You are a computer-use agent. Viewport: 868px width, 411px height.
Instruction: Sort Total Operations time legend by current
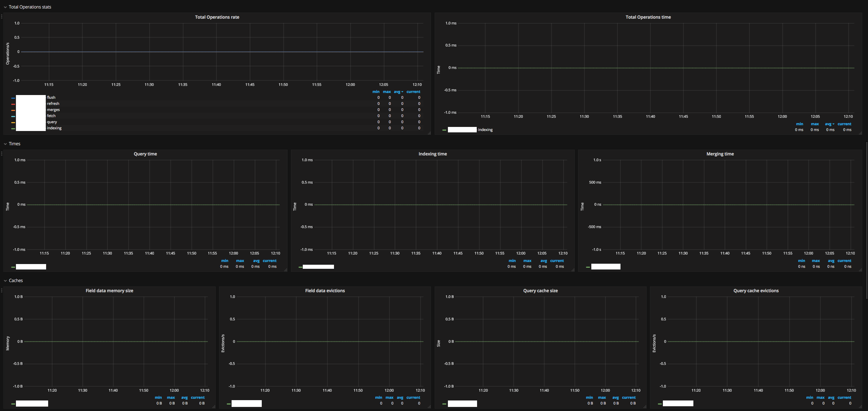point(844,124)
